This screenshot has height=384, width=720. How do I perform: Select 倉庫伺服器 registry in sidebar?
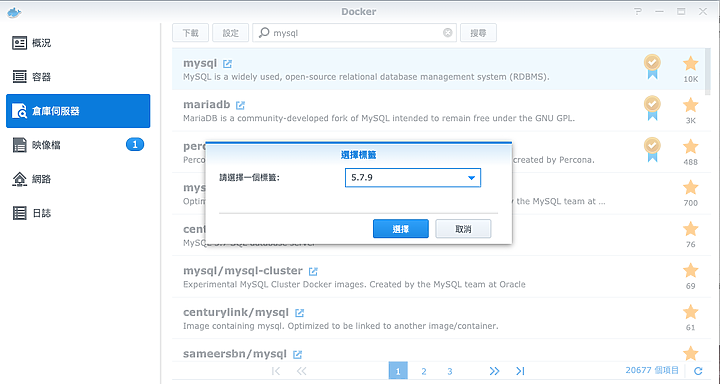pos(78,111)
